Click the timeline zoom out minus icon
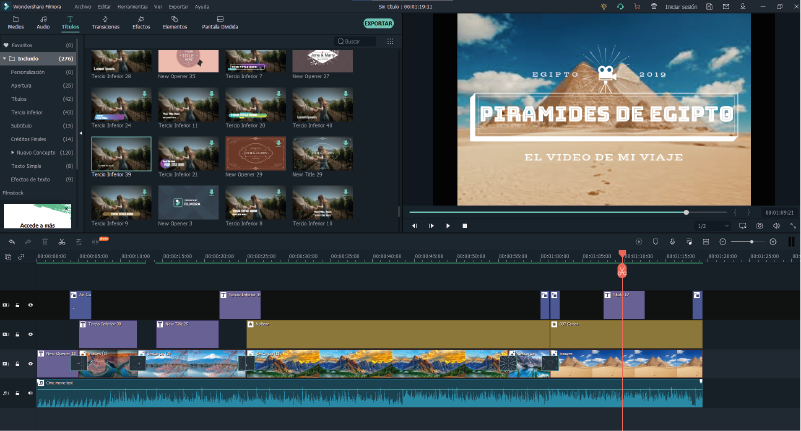801x431 pixels. tap(723, 242)
